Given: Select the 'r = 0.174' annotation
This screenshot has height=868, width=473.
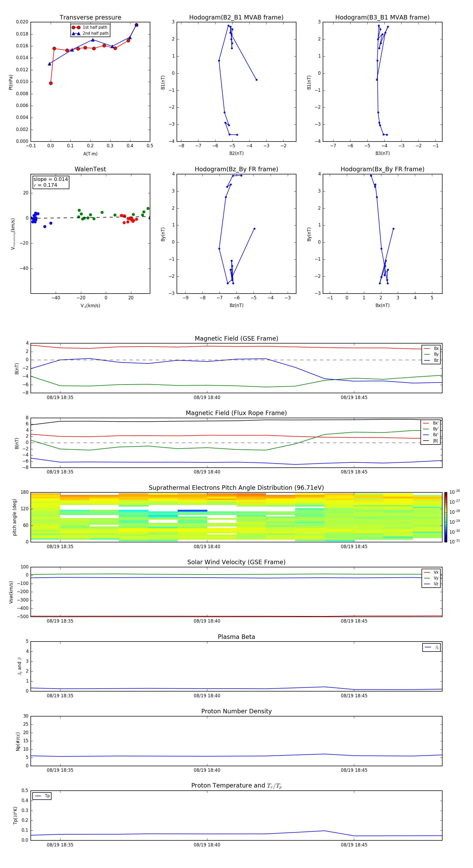Looking at the screenshot, I should pyautogui.click(x=45, y=185).
